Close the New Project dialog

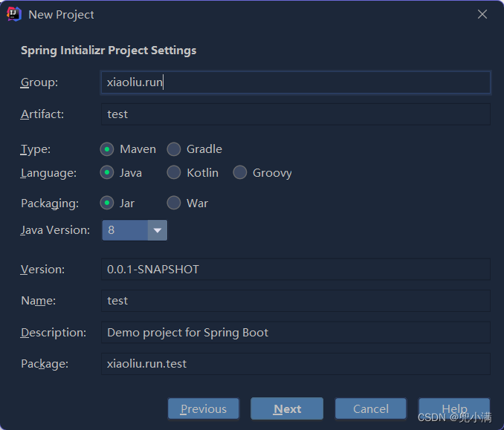(482, 14)
